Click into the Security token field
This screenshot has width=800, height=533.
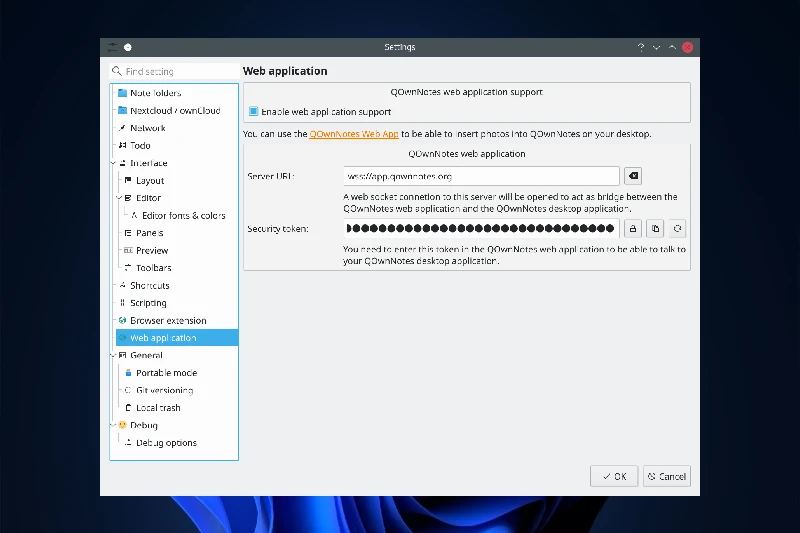tap(481, 229)
